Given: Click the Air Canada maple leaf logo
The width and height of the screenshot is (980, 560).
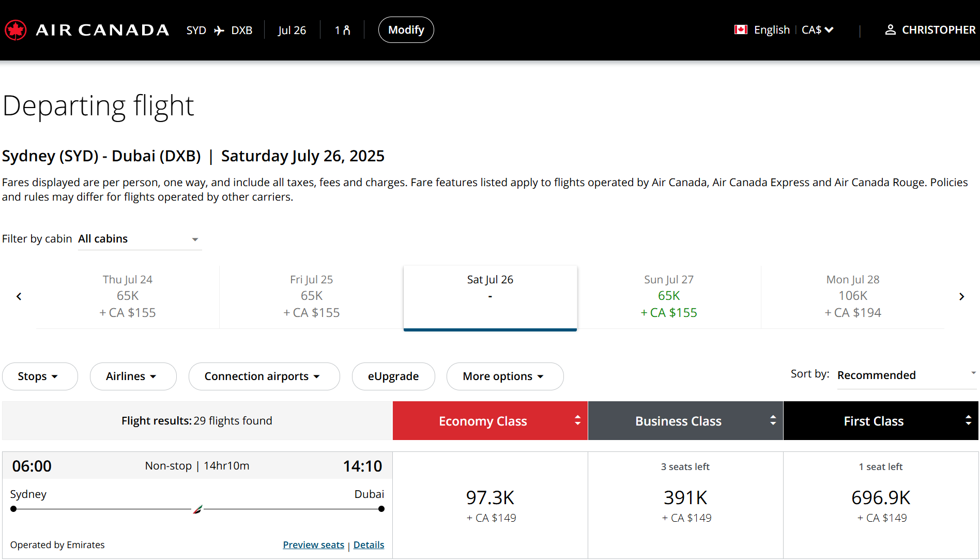Looking at the screenshot, I should 16,30.
